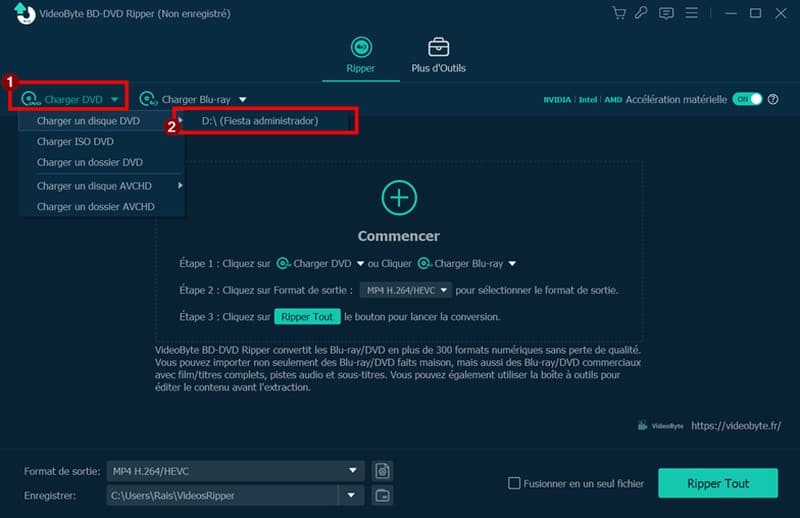Screen dimensions: 800x518
Task: Expand the Charger Blu-ray dropdown
Action: (x=242, y=99)
